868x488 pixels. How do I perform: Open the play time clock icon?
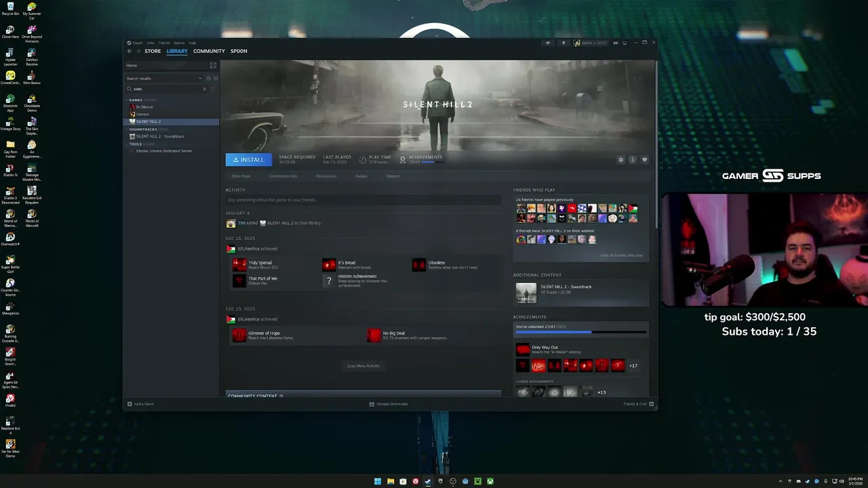click(x=362, y=159)
